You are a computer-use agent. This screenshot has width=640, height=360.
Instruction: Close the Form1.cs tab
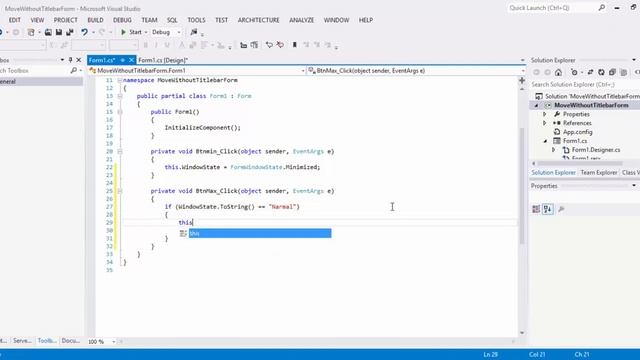coord(131,60)
